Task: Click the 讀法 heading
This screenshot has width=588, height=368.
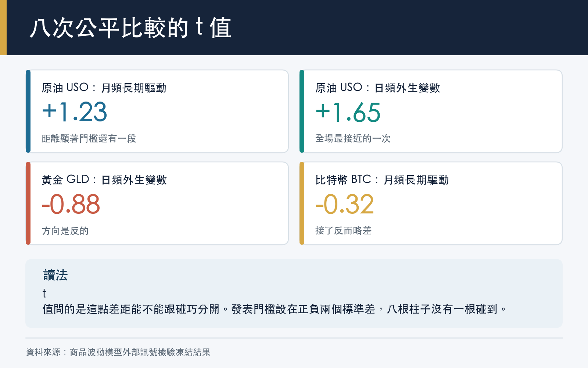Action: tap(55, 275)
